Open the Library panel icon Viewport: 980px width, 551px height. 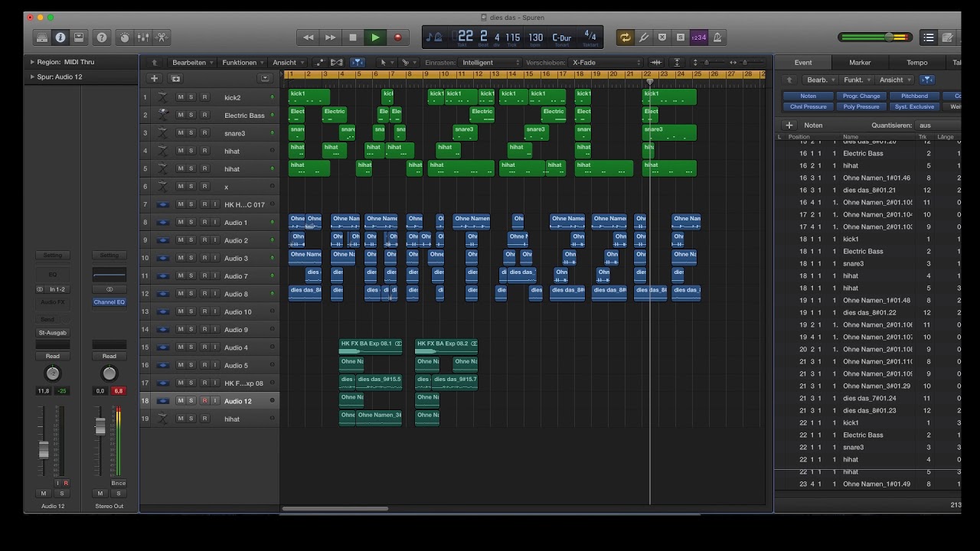point(42,37)
